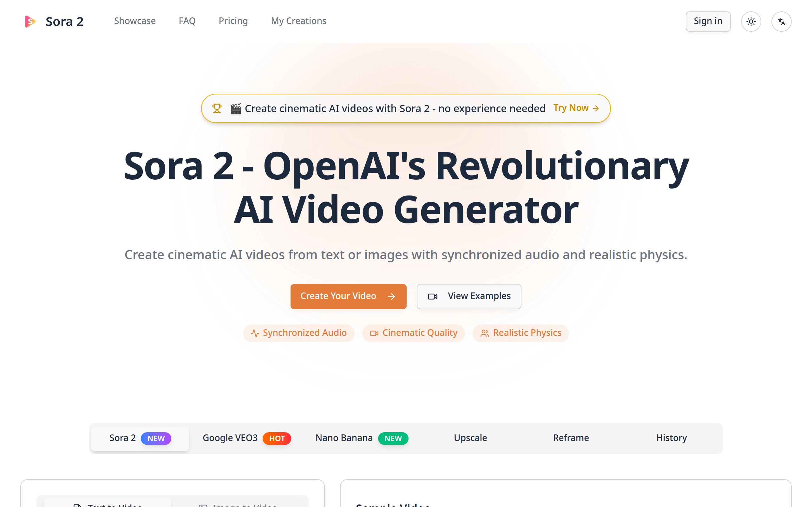Click the trophy icon in the banner

[x=217, y=108]
